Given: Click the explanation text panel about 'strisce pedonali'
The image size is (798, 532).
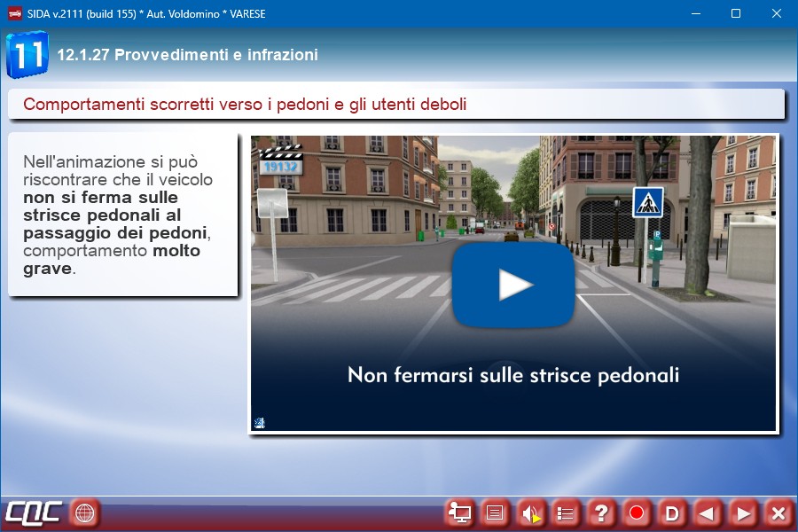Looking at the screenshot, I should 122,214.
